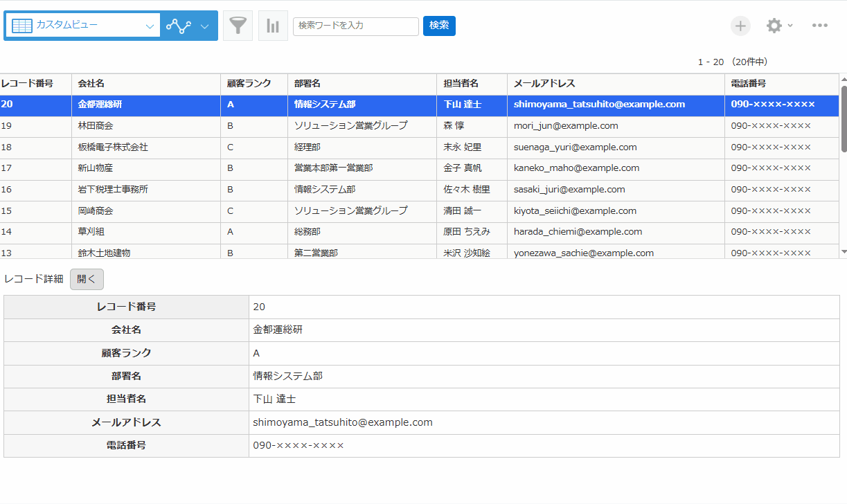Click the 原田 ちえみ contact name cell

pos(472,233)
